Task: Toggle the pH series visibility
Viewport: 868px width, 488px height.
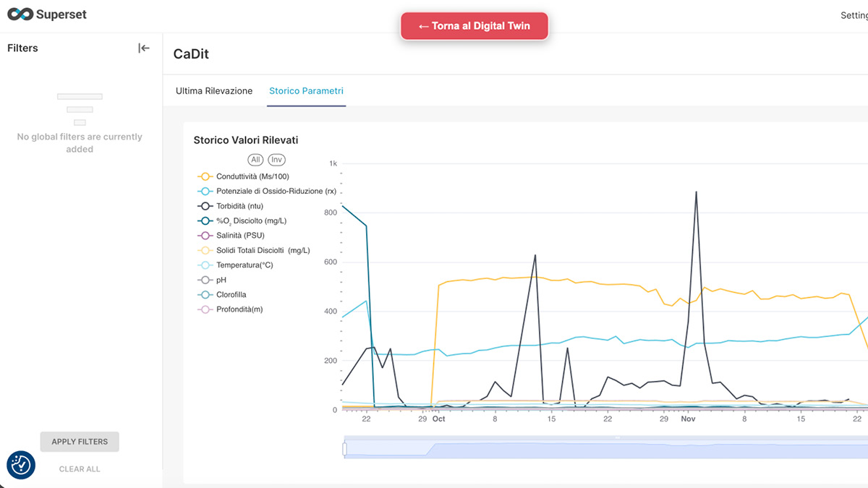Action: pos(221,280)
